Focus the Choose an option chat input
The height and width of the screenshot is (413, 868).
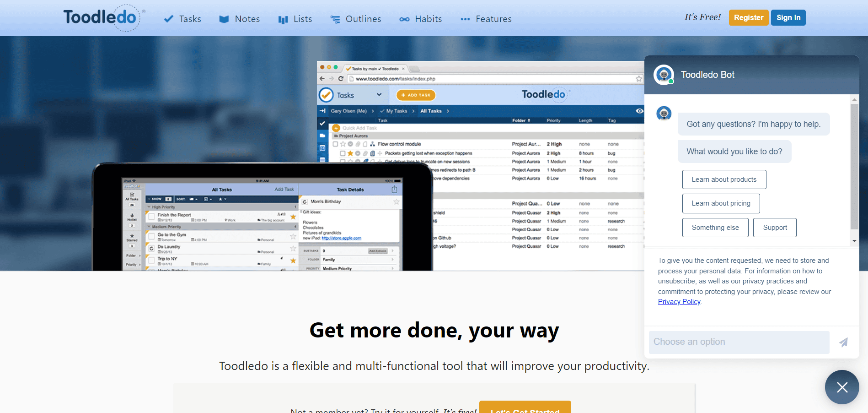(x=739, y=342)
